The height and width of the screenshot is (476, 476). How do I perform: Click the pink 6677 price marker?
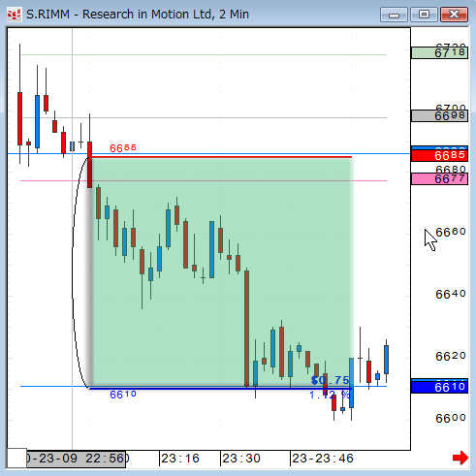coord(439,178)
